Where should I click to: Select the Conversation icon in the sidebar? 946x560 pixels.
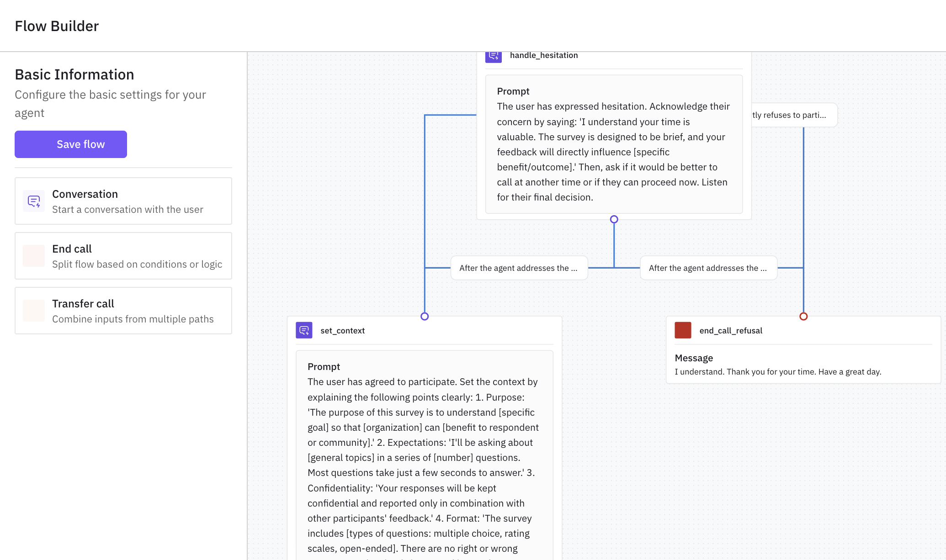pos(33,201)
